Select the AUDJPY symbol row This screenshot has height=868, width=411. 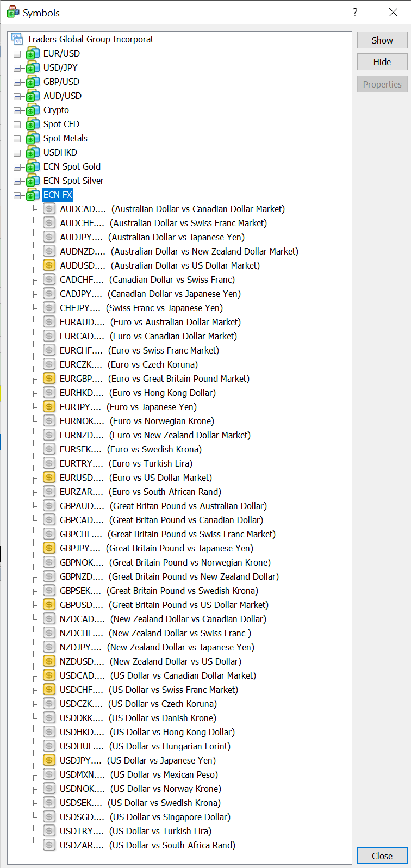pyautogui.click(x=152, y=237)
